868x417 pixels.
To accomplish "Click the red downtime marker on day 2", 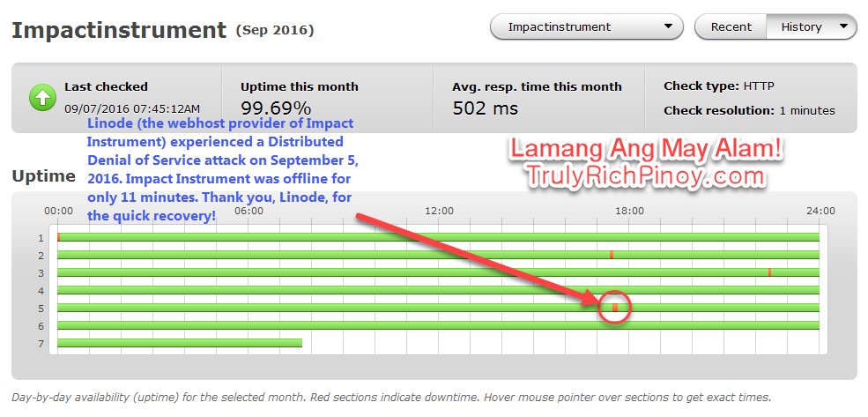I will click(612, 255).
